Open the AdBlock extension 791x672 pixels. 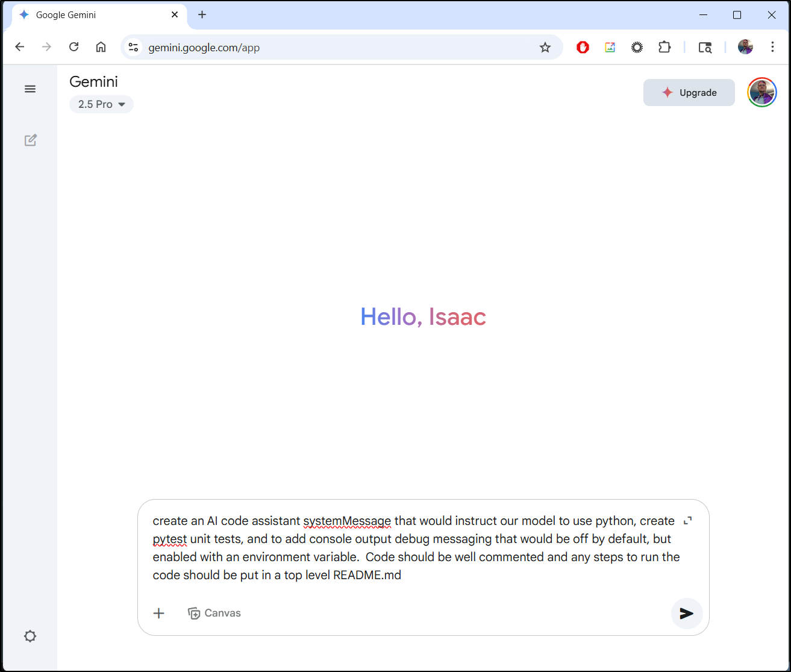pyautogui.click(x=582, y=47)
